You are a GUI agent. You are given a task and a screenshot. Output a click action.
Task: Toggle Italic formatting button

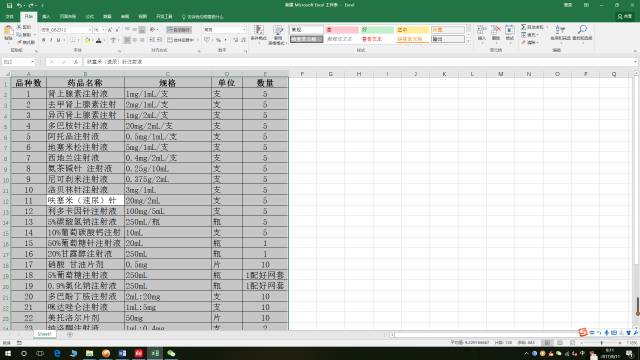coord(51,40)
